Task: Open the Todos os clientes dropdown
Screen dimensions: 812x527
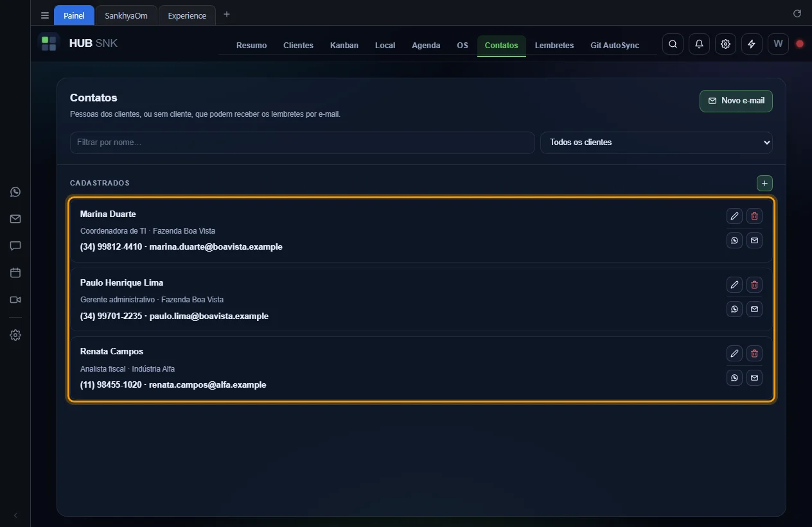Action: pyautogui.click(x=657, y=143)
